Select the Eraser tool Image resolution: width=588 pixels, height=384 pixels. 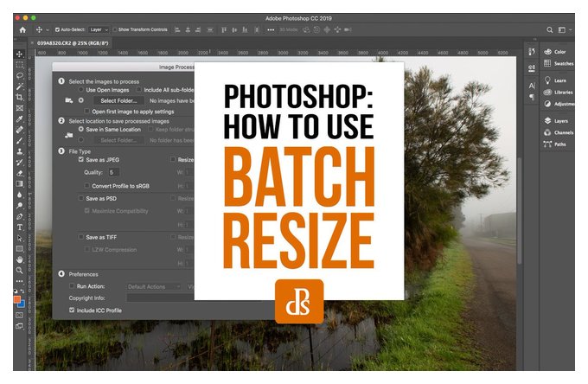pos(20,173)
